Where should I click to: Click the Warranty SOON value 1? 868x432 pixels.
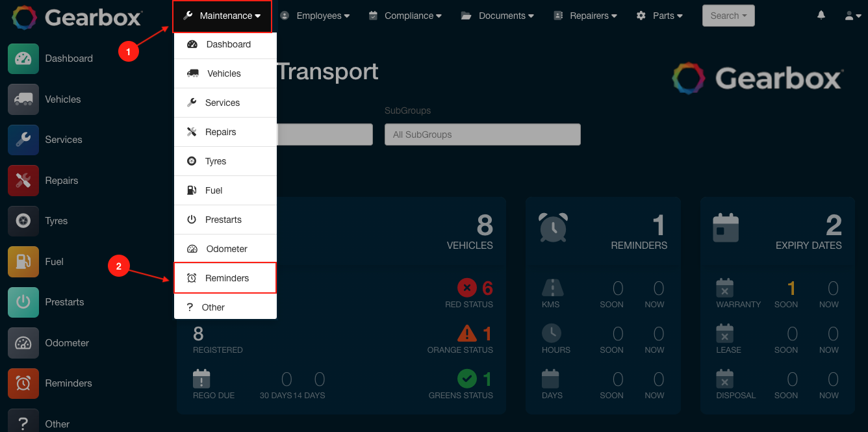pos(791,288)
